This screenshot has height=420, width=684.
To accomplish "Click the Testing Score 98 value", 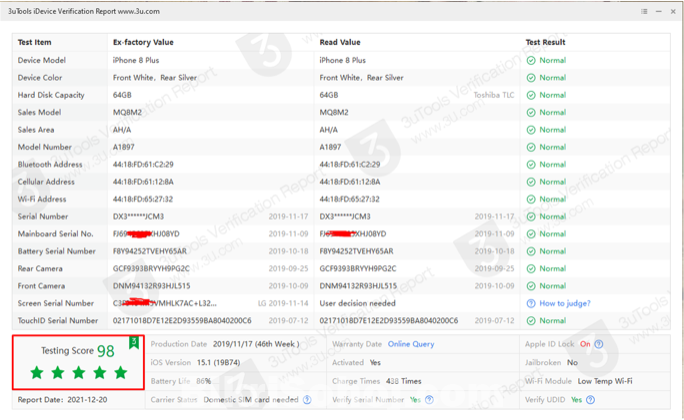I will [106, 351].
